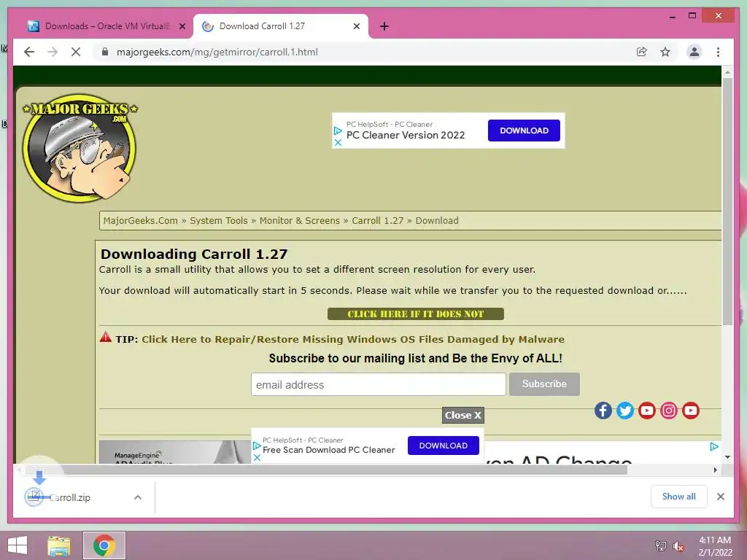Open the MajorGeeks Facebook icon
The width and height of the screenshot is (747, 560).
[603, 411]
